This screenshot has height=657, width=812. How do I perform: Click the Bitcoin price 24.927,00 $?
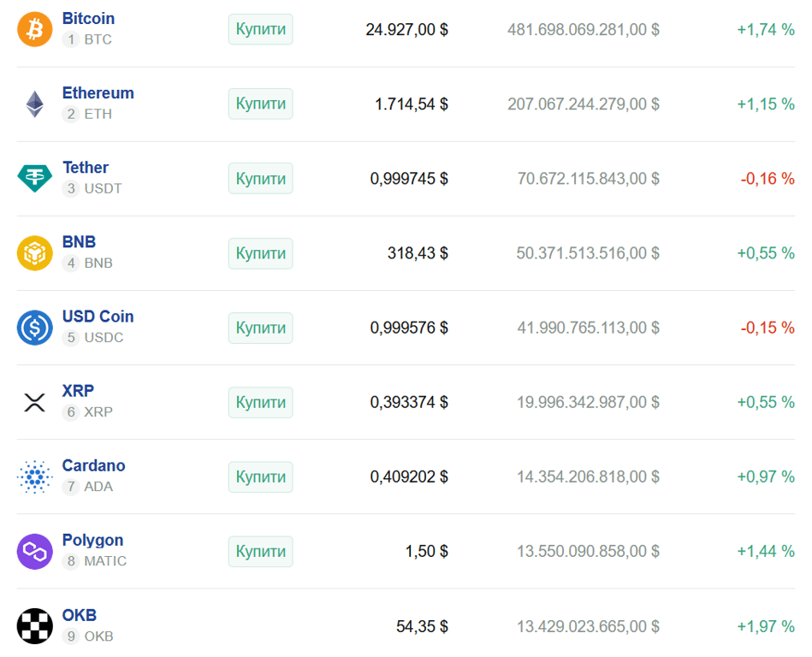(x=407, y=29)
